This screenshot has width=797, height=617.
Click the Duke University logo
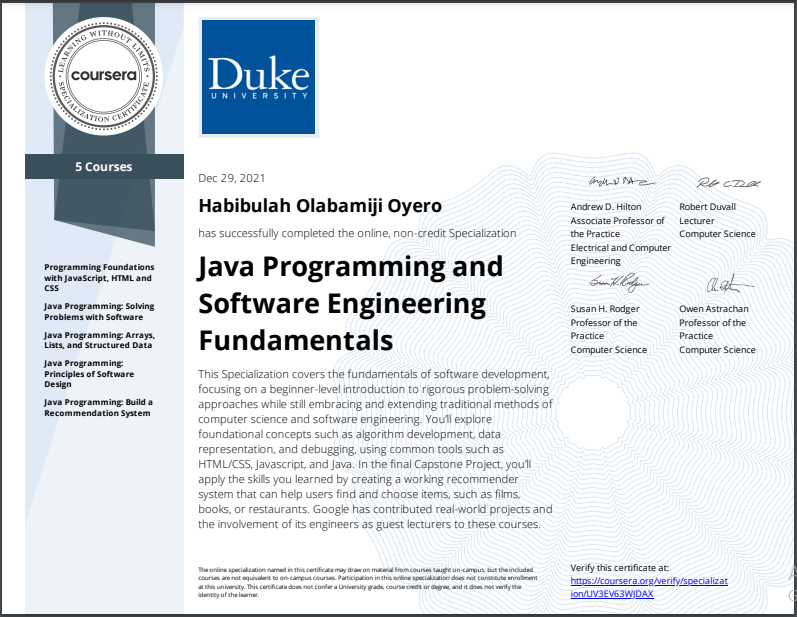tap(259, 77)
